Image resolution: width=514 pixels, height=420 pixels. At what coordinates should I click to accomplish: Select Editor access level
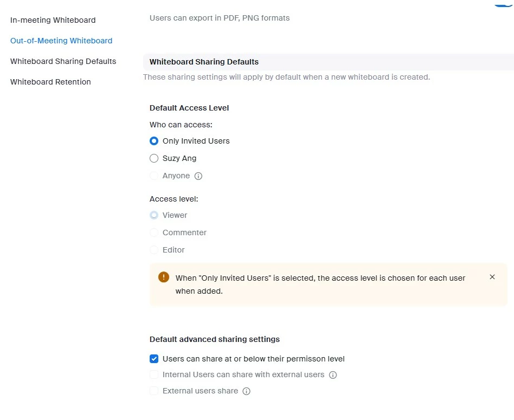[x=154, y=250]
